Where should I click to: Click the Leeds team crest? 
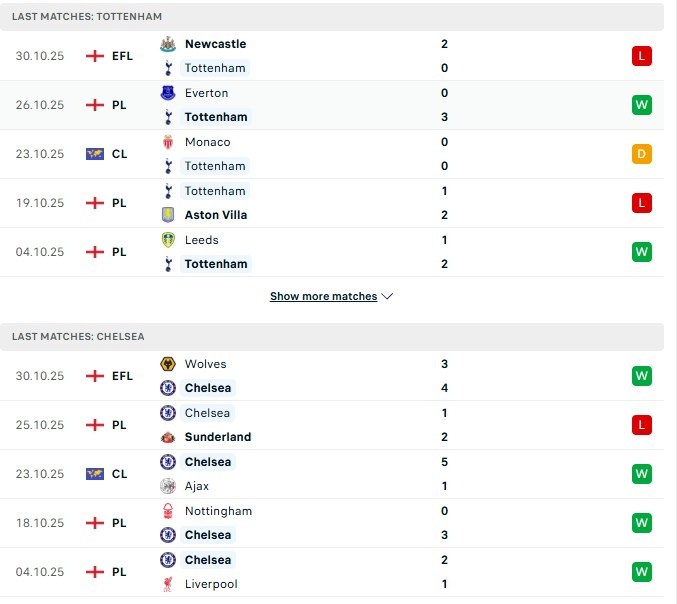point(168,240)
